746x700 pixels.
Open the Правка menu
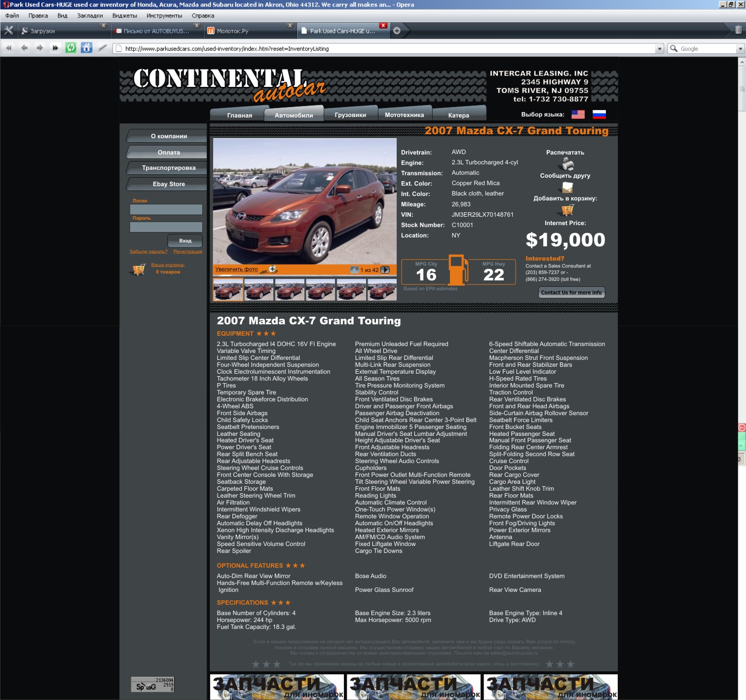tap(38, 16)
